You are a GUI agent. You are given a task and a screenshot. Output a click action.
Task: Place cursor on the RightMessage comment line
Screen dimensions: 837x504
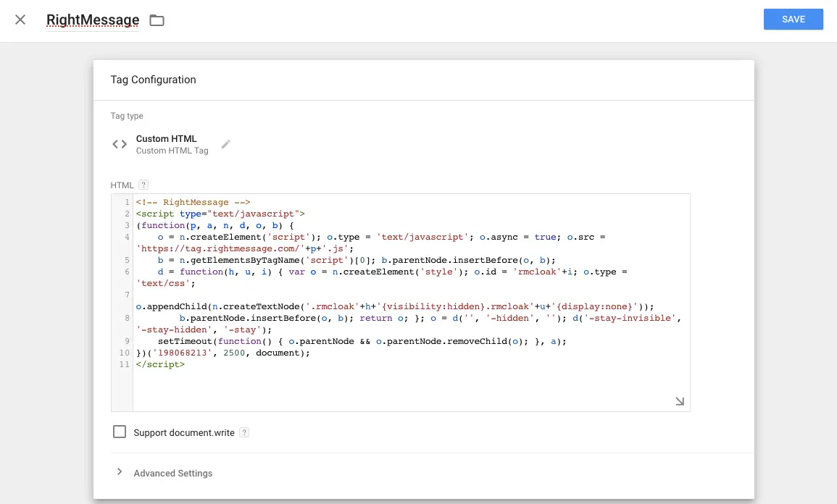pyautogui.click(x=193, y=202)
